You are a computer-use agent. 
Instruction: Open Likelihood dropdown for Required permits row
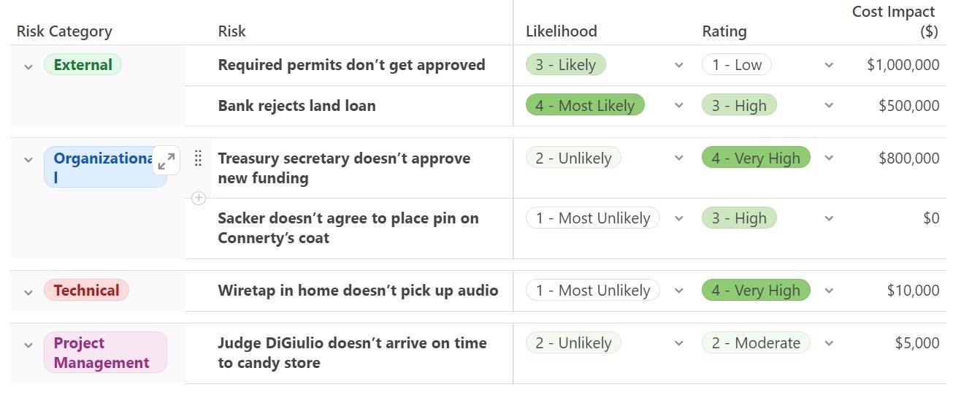point(679,65)
